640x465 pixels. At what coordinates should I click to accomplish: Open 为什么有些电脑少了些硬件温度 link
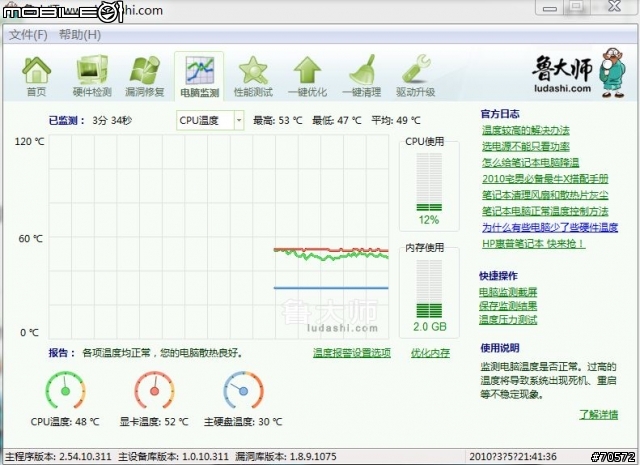coord(550,227)
